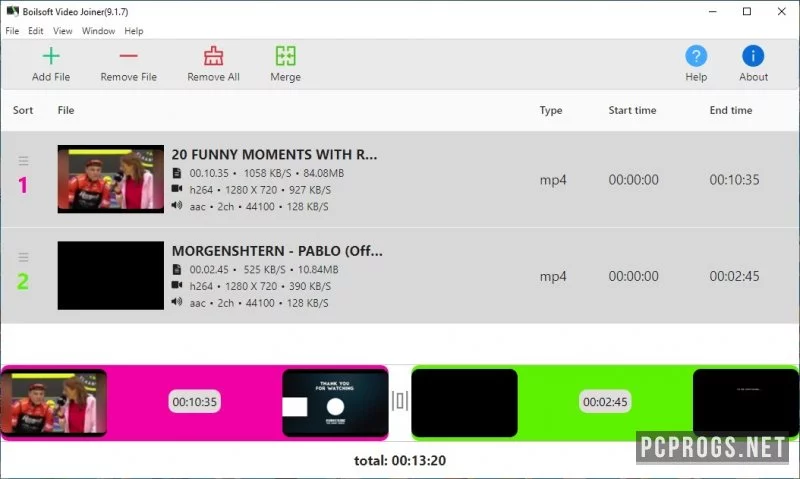Click start time 00:00:00 of MORGENSHTERN row
800x479 pixels.
(633, 276)
